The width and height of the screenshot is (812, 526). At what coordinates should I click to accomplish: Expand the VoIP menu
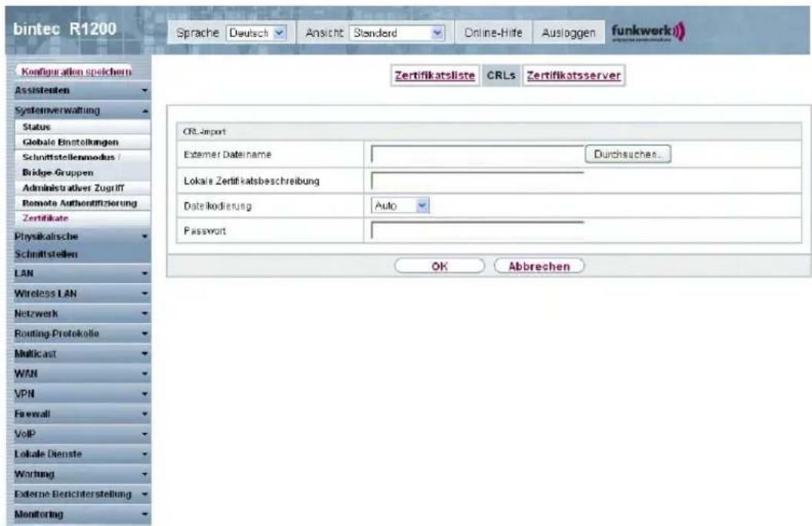[81, 434]
